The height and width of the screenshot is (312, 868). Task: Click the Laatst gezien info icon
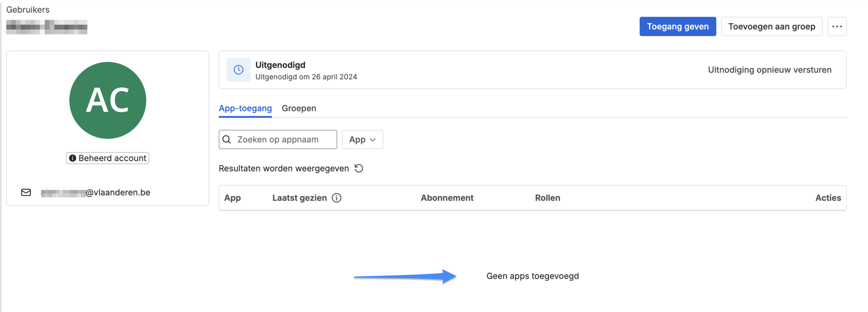(x=336, y=198)
